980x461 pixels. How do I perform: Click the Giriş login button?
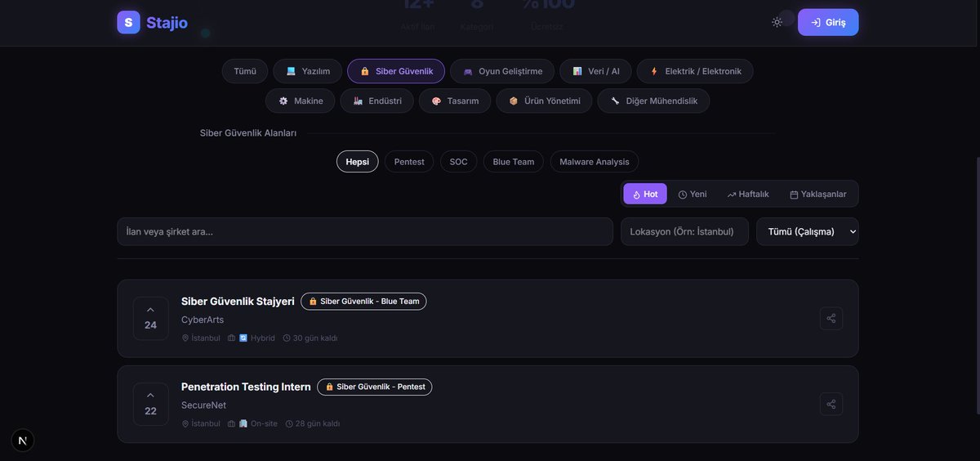(828, 22)
